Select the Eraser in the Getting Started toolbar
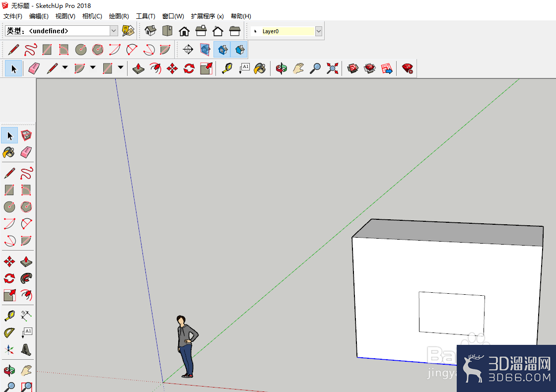Image resolution: width=556 pixels, height=392 pixels. pyautogui.click(x=34, y=68)
